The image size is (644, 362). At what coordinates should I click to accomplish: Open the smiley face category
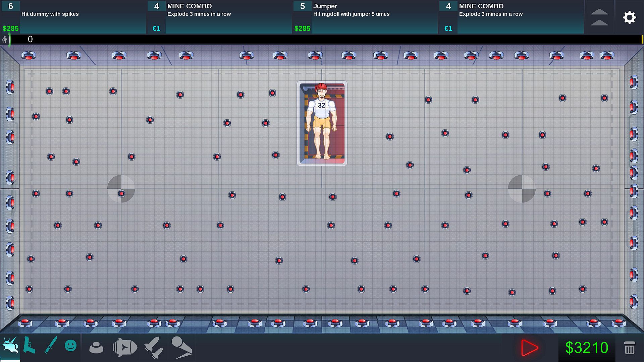70,346
